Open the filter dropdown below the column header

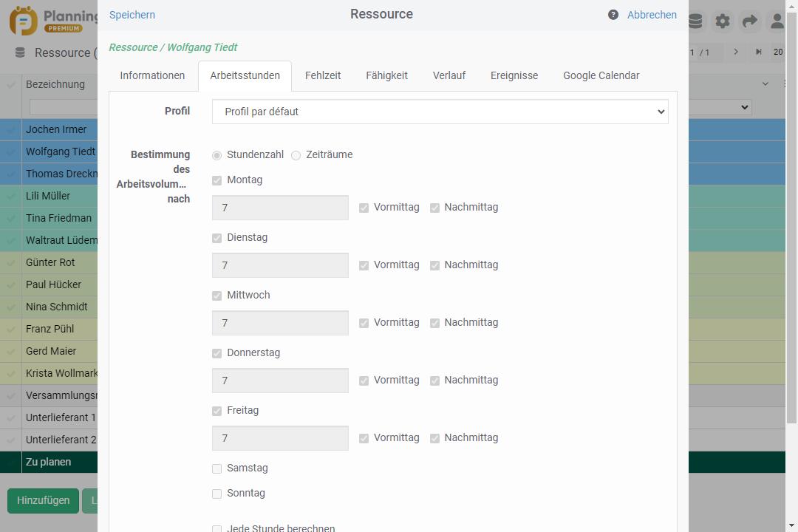click(720, 107)
